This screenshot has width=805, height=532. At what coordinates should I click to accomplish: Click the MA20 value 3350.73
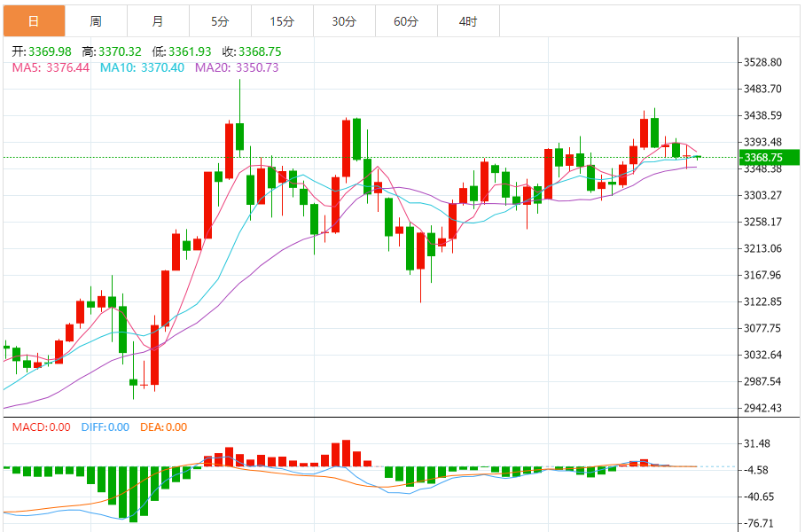tap(257, 67)
